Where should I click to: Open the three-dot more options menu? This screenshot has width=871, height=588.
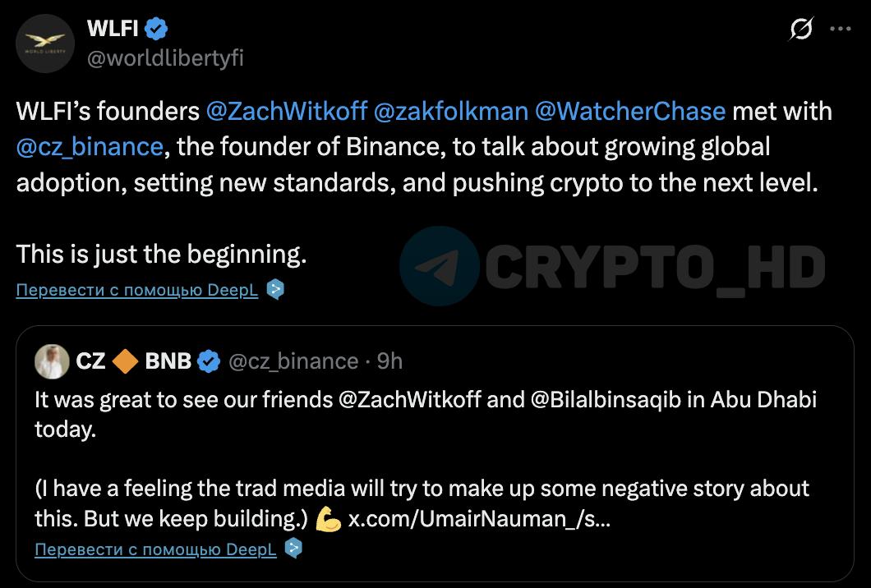click(x=840, y=30)
